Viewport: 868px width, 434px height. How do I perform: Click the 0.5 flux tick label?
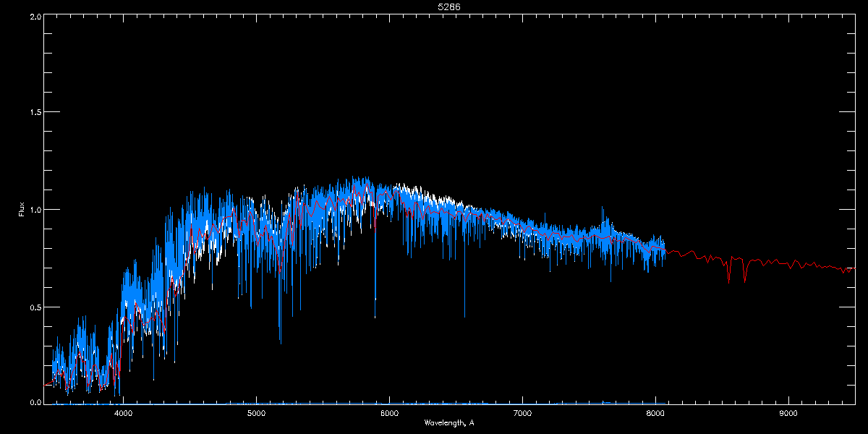tap(34, 307)
